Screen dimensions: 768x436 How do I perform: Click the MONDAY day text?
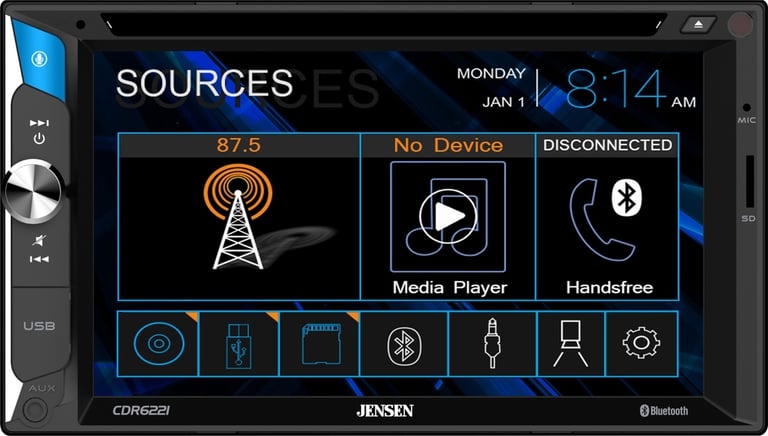click(x=491, y=73)
